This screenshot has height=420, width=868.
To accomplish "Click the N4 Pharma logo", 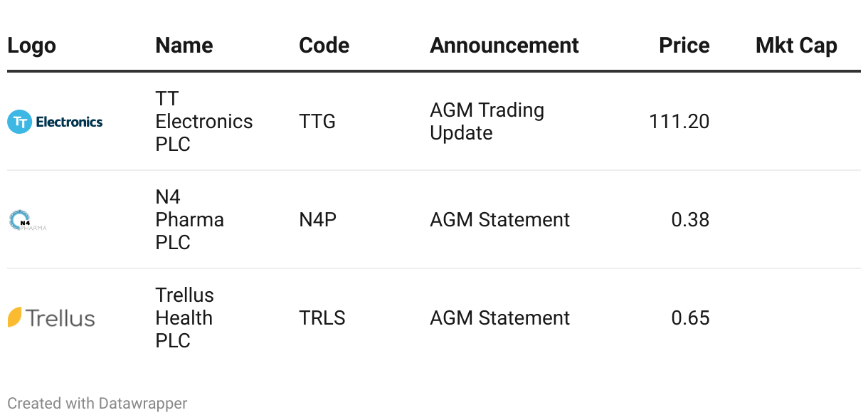I will (28, 221).
